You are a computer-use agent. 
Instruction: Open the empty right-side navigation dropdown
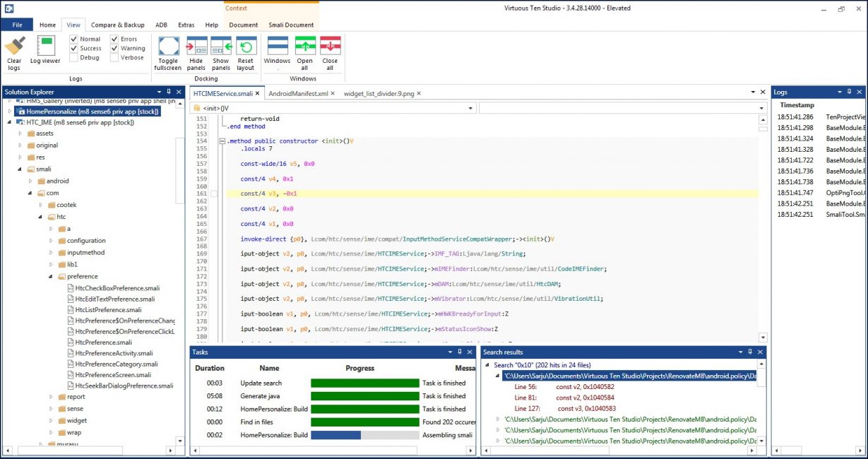pyautogui.click(x=761, y=108)
